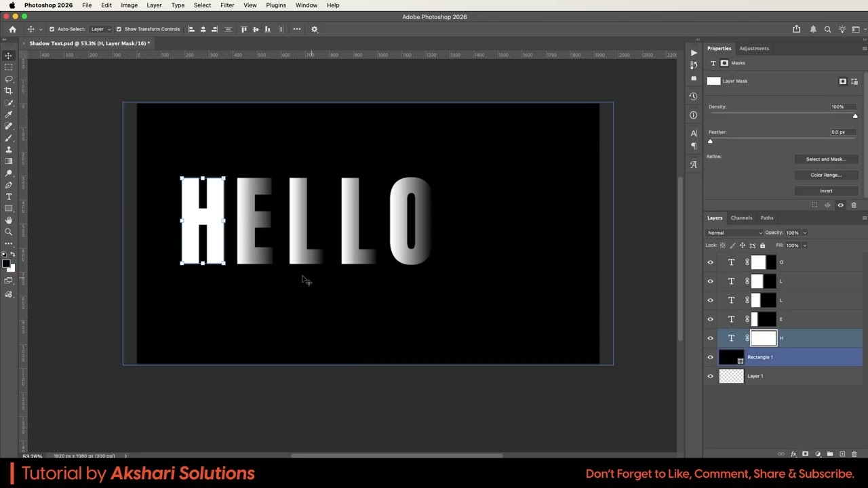Select the Horizontal Type tool
The image size is (868, 488).
9,197
